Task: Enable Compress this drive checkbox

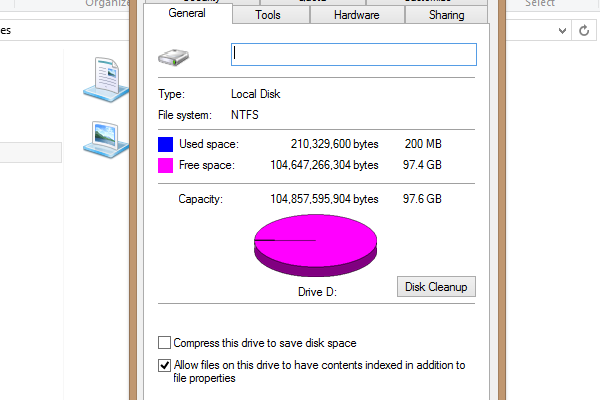Action: [x=165, y=343]
